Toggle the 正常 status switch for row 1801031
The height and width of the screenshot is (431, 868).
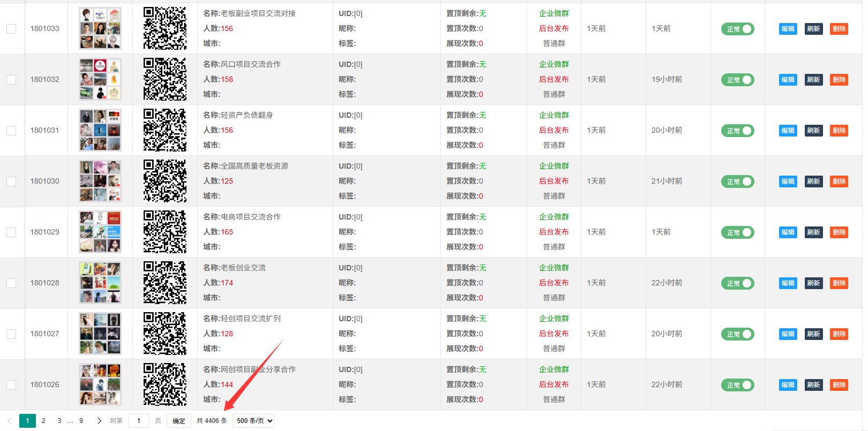pos(737,131)
